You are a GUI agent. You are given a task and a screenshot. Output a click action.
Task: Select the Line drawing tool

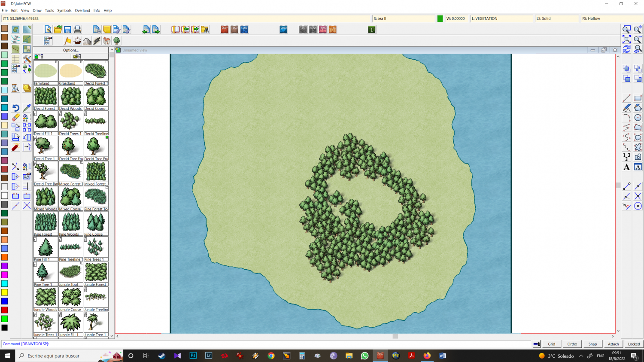point(627,98)
